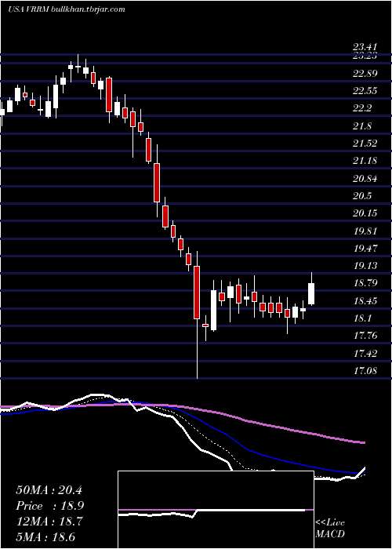This screenshot has height=549, width=392.
Task: Select the 17.08 price axis label
Action: point(365,371)
